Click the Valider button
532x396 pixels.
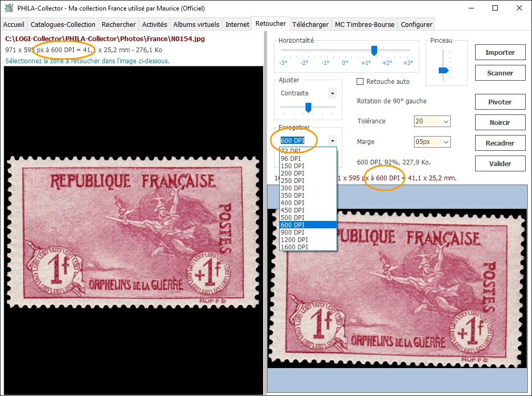[500, 163]
